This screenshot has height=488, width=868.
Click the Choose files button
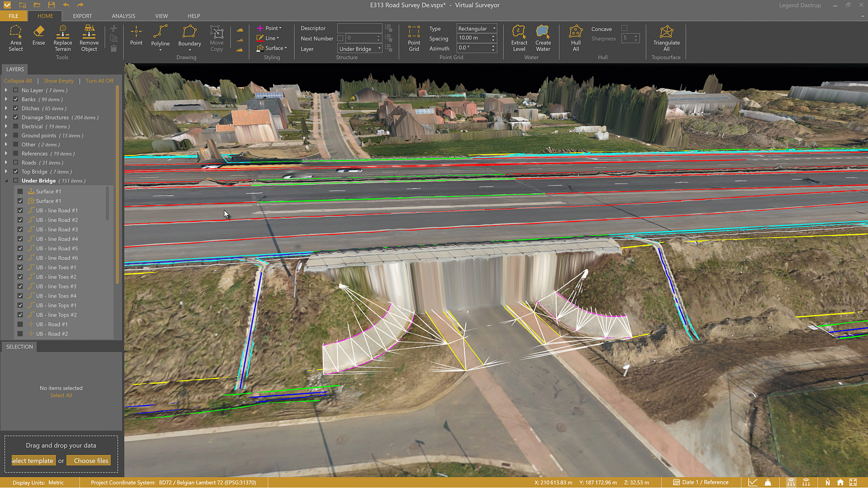click(x=89, y=460)
